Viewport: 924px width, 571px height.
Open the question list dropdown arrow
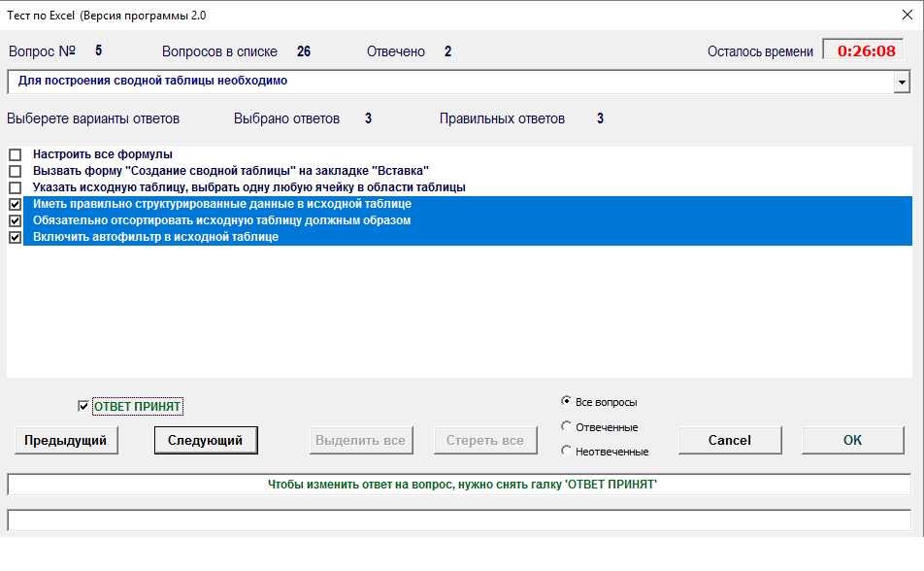pyautogui.click(x=902, y=83)
